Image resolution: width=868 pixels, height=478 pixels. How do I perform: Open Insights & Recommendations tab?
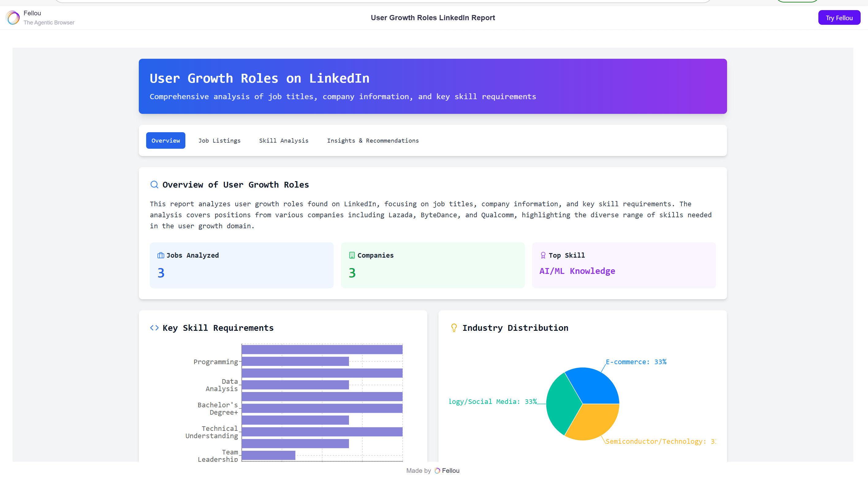(373, 141)
